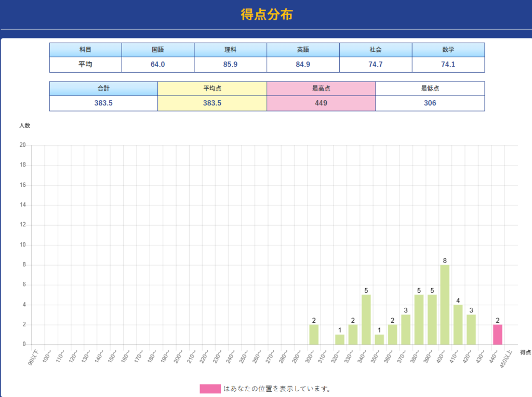Click the pink bar in the histogram
Viewport: 532px width, 397px height.
pyautogui.click(x=497, y=335)
